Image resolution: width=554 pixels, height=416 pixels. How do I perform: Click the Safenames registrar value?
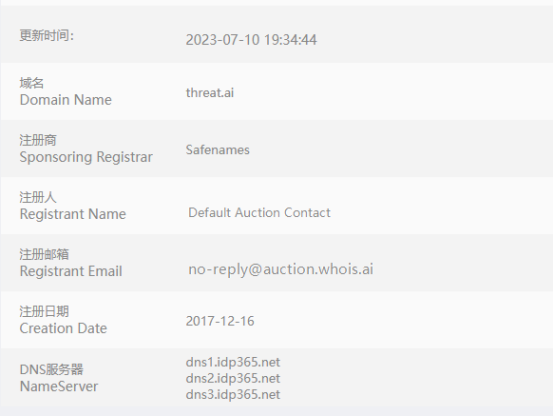click(218, 150)
